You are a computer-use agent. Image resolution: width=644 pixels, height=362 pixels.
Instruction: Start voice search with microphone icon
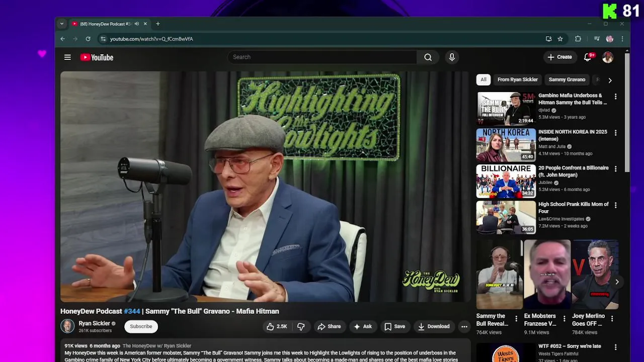(452, 57)
